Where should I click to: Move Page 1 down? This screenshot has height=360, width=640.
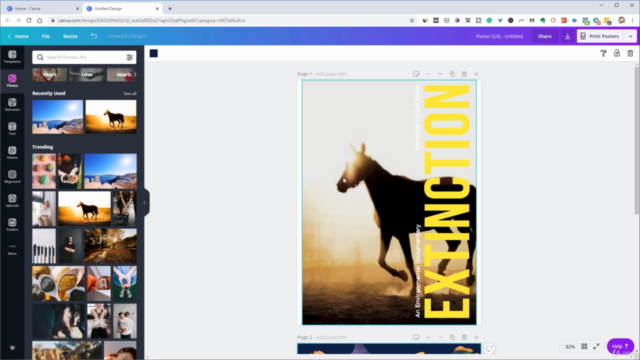[x=440, y=74]
